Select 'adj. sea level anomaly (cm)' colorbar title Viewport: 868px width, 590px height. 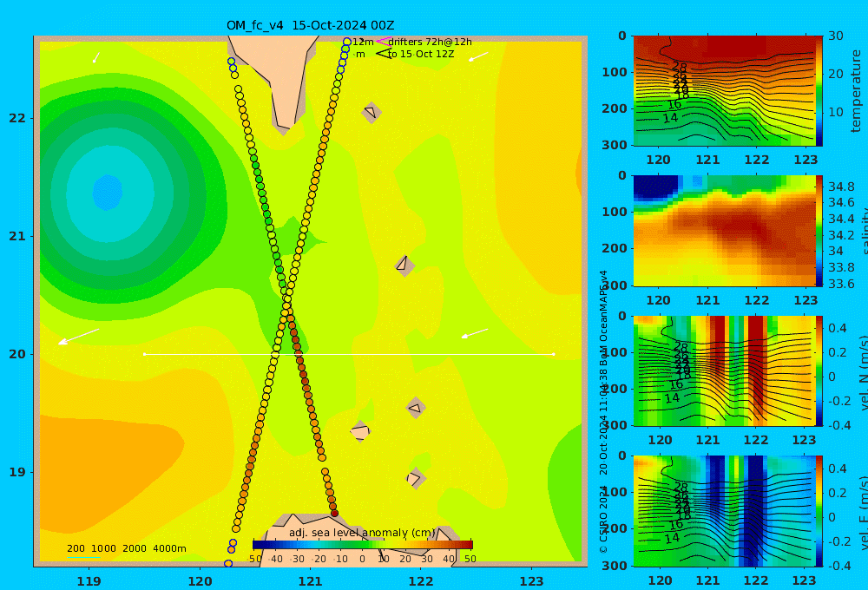[362, 533]
